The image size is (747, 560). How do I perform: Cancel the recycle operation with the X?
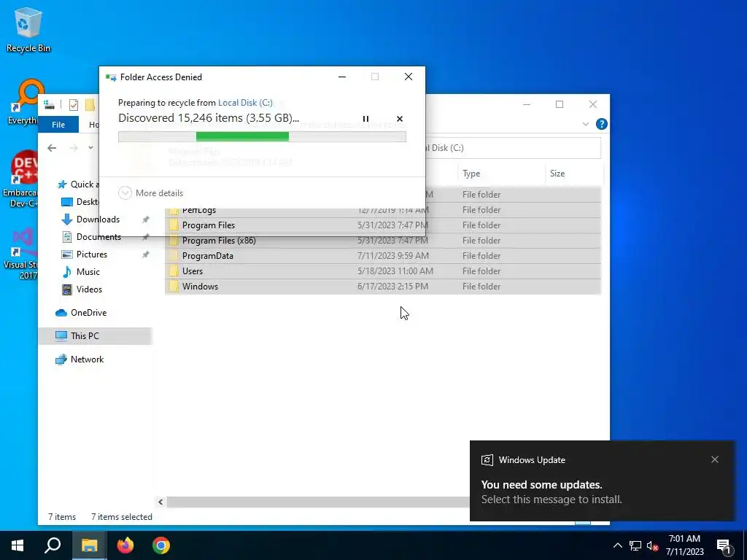pos(400,119)
